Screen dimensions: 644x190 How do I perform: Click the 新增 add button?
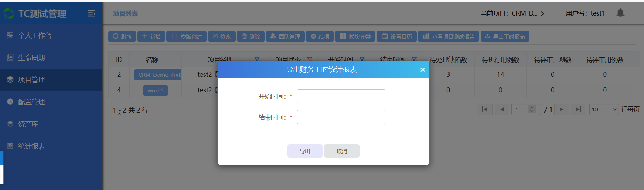(x=151, y=36)
